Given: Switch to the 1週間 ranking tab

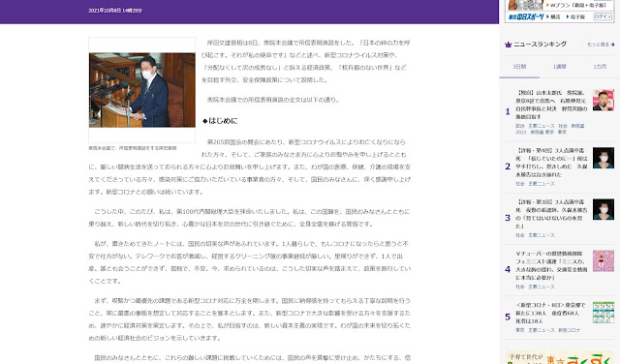Looking at the screenshot, I should click(x=560, y=67).
